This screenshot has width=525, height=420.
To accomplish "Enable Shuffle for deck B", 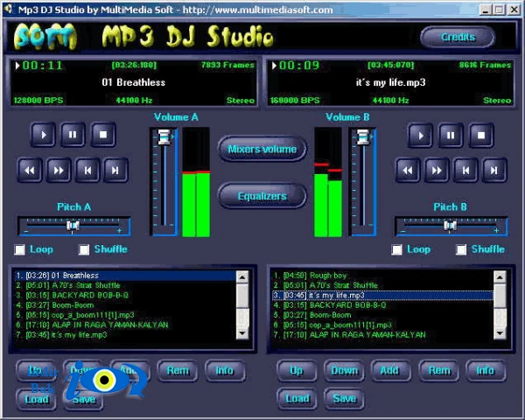I will 461,249.
